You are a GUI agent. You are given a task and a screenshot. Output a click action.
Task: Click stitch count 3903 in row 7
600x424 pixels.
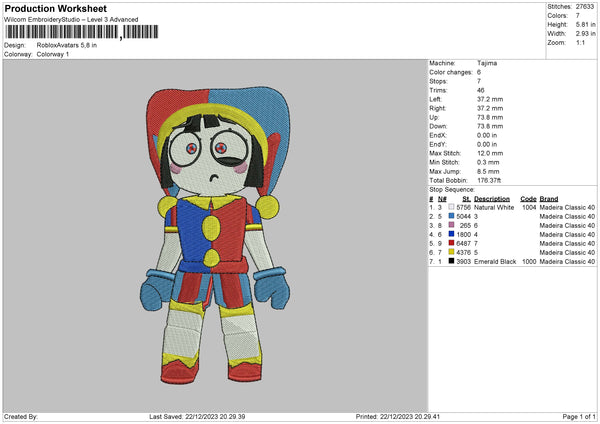[x=463, y=262]
